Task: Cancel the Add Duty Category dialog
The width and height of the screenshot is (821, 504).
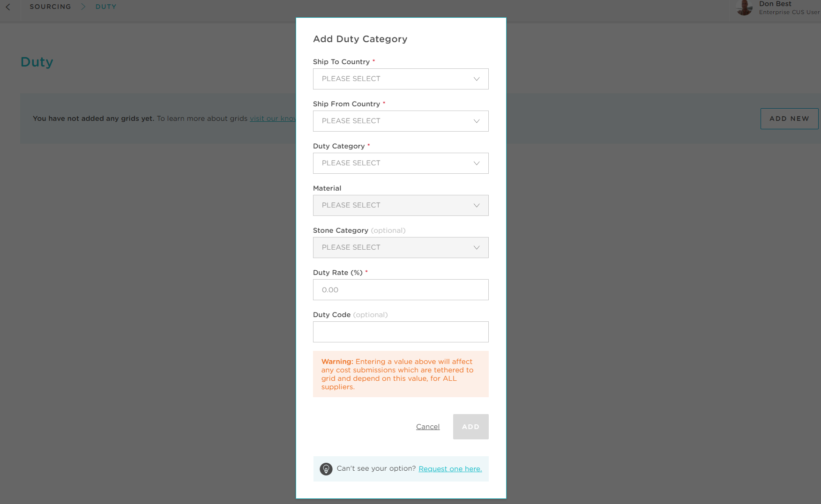Action: click(x=428, y=427)
